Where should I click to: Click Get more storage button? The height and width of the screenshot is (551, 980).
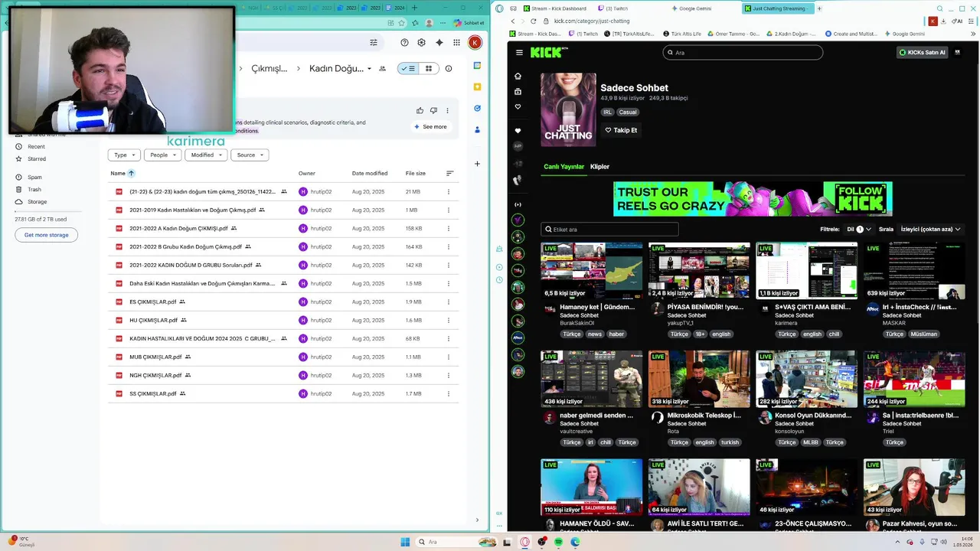point(46,235)
